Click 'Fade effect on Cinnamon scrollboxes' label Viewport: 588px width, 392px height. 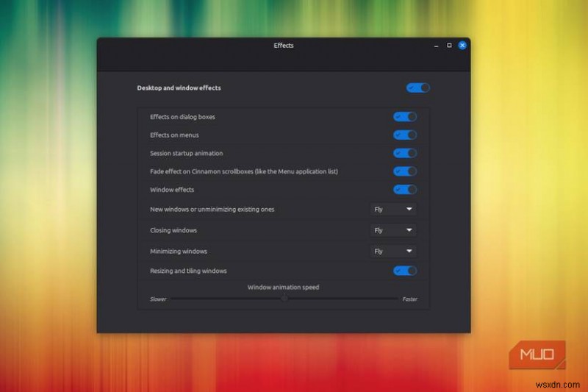[244, 171]
